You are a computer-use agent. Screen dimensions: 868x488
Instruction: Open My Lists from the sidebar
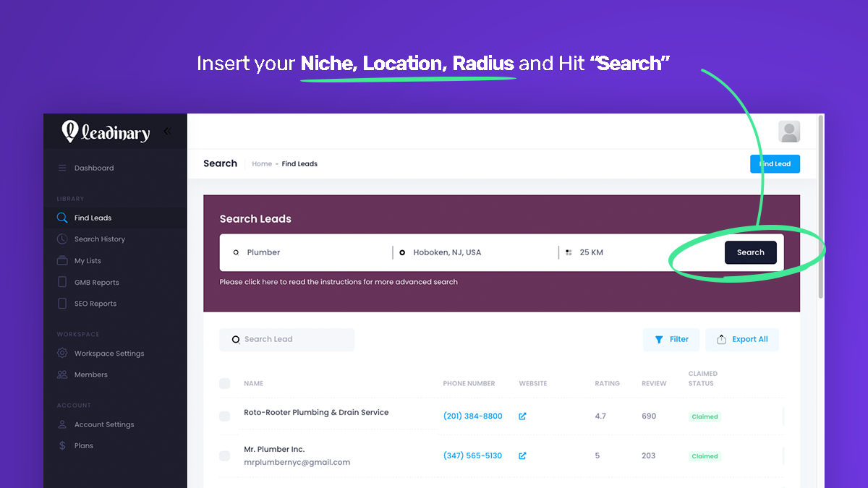coord(88,261)
